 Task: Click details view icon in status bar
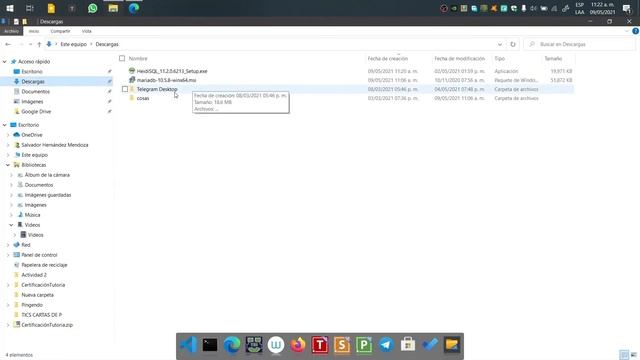click(624, 355)
